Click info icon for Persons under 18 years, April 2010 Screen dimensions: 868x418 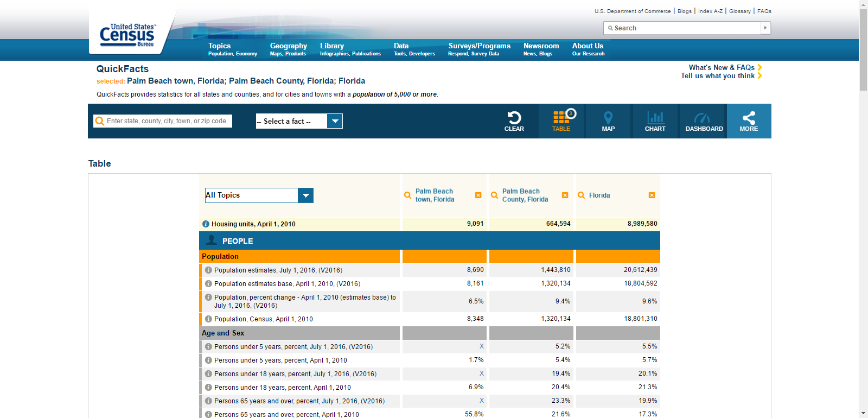pyautogui.click(x=208, y=387)
